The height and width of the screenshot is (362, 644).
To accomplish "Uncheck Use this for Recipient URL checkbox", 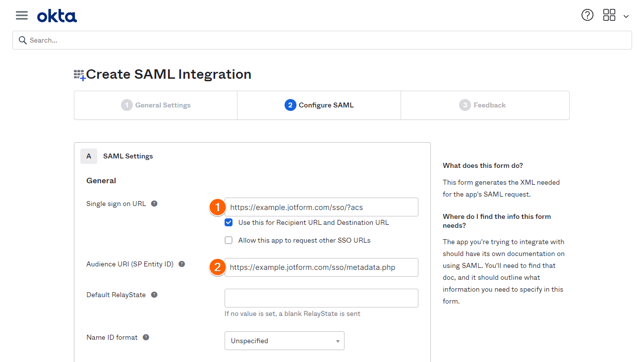I will (229, 222).
